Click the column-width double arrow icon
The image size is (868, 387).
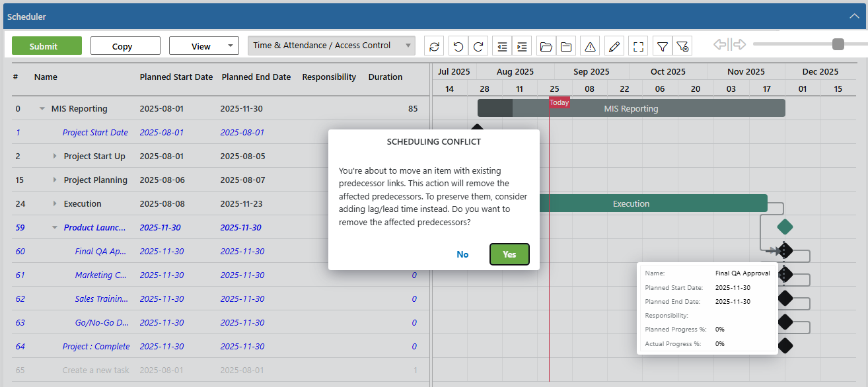point(730,44)
